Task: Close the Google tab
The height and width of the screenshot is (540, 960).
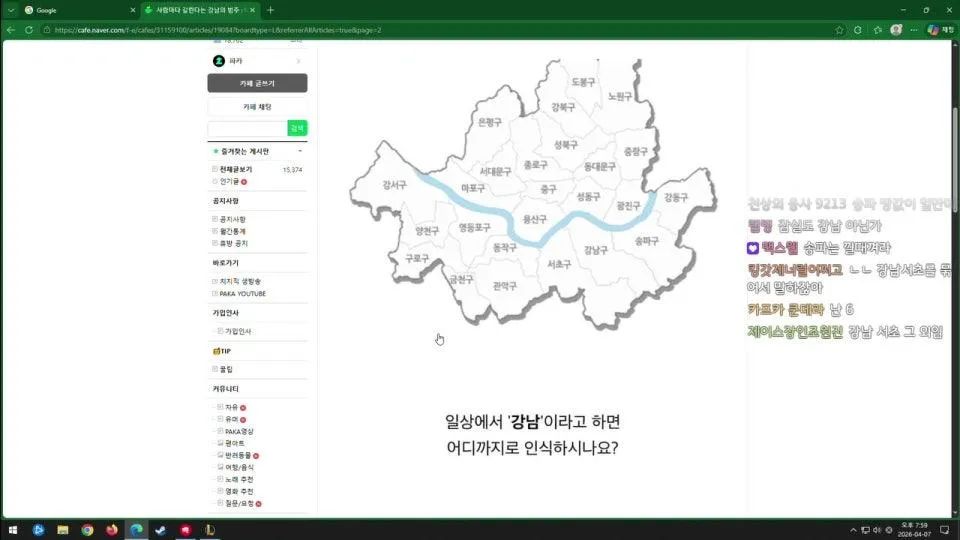Action: click(x=133, y=10)
